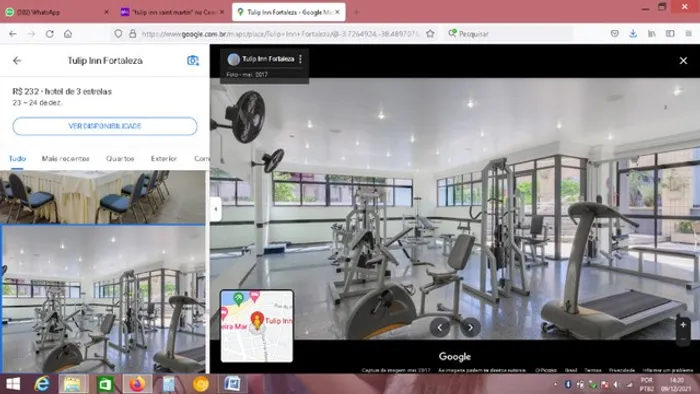The height and width of the screenshot is (394, 700).
Task: Reload the current page
Action: tap(50, 34)
